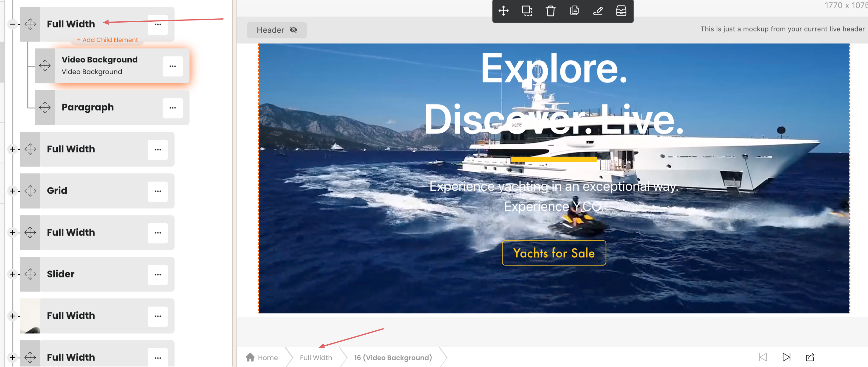This screenshot has width=868, height=367.
Task: Go to next element arrow
Action: (x=786, y=357)
